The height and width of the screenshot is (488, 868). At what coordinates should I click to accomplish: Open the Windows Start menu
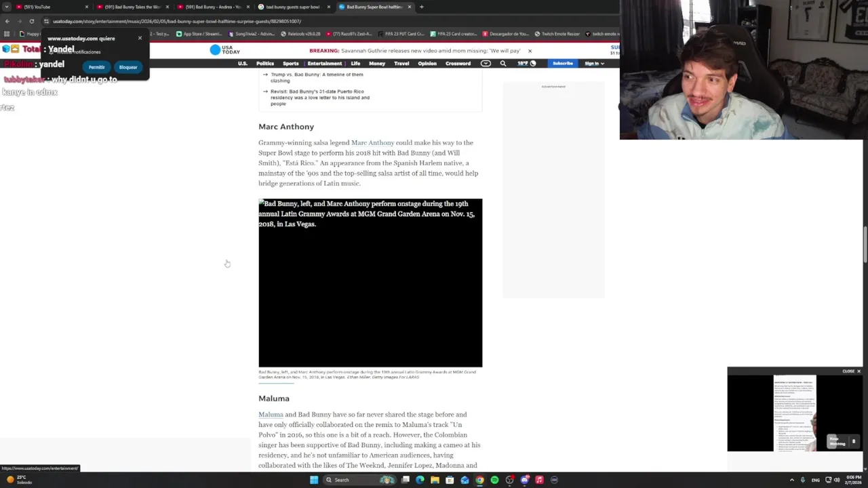point(313,480)
